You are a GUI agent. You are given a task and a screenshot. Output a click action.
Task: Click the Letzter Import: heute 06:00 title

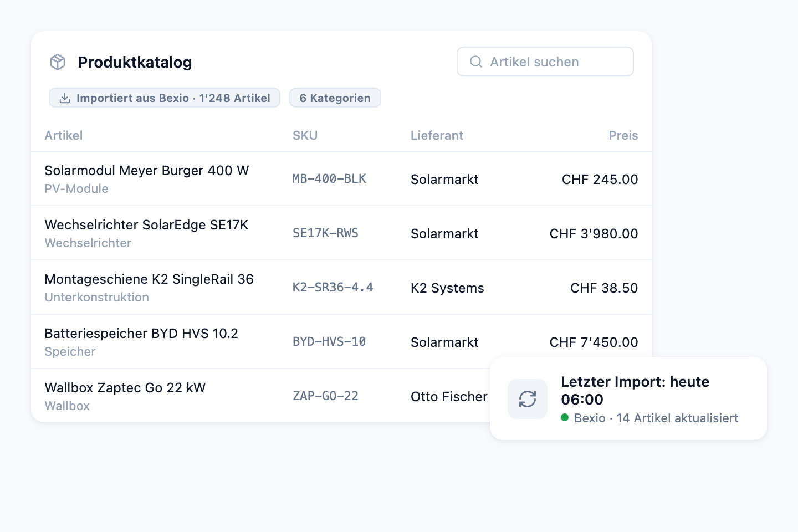pyautogui.click(x=635, y=391)
